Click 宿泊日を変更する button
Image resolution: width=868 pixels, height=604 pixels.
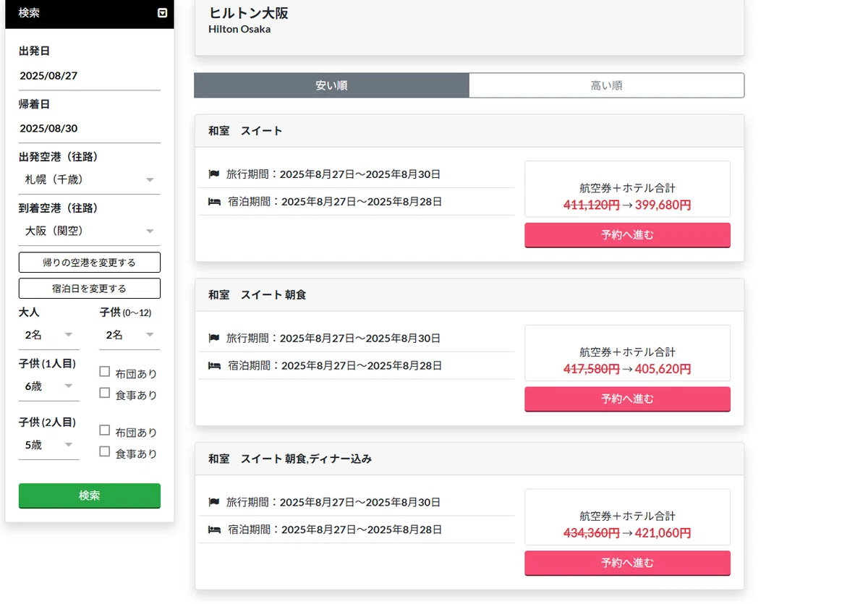pyautogui.click(x=90, y=289)
